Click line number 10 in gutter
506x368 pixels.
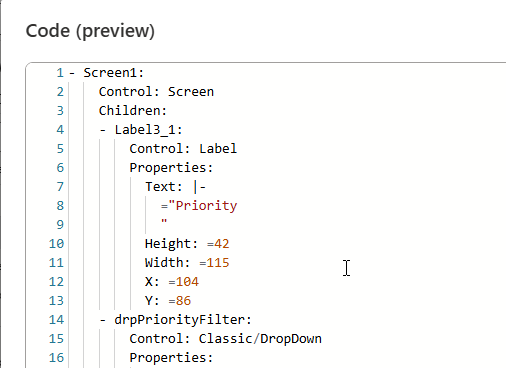[x=56, y=244]
